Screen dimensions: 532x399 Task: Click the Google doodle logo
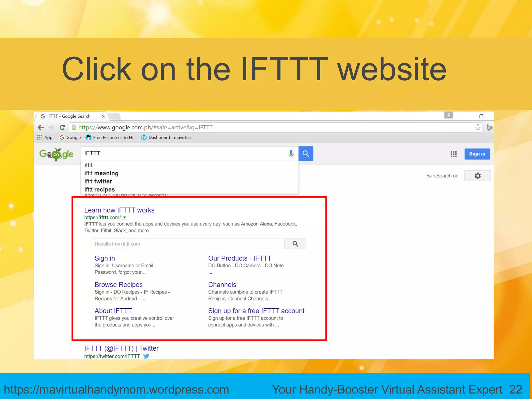click(x=56, y=154)
